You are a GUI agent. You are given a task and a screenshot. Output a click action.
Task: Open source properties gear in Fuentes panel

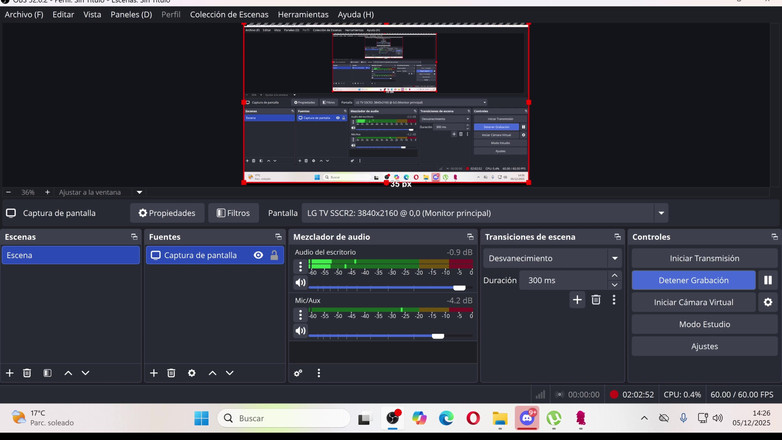pyautogui.click(x=192, y=373)
